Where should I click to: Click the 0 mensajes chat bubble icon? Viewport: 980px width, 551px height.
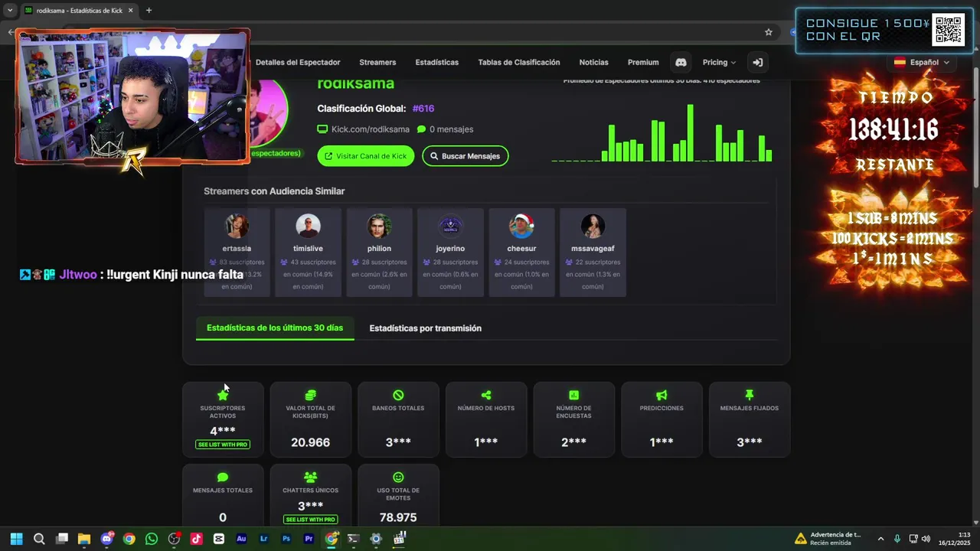[421, 129]
